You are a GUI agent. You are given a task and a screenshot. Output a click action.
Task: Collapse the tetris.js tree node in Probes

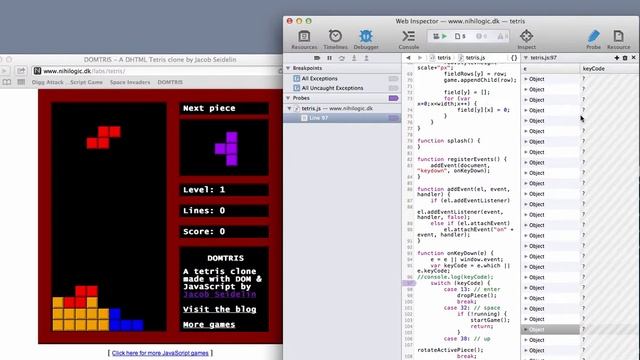[289, 109]
